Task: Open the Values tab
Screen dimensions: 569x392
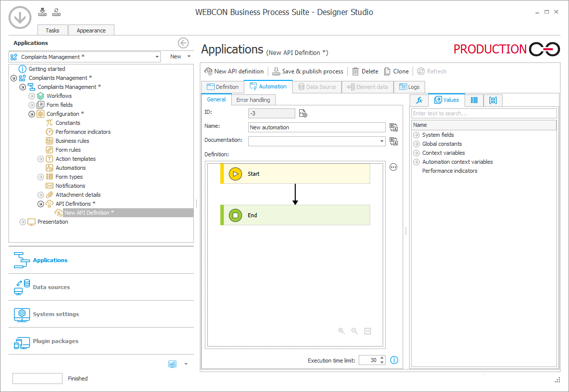Action: click(x=446, y=100)
